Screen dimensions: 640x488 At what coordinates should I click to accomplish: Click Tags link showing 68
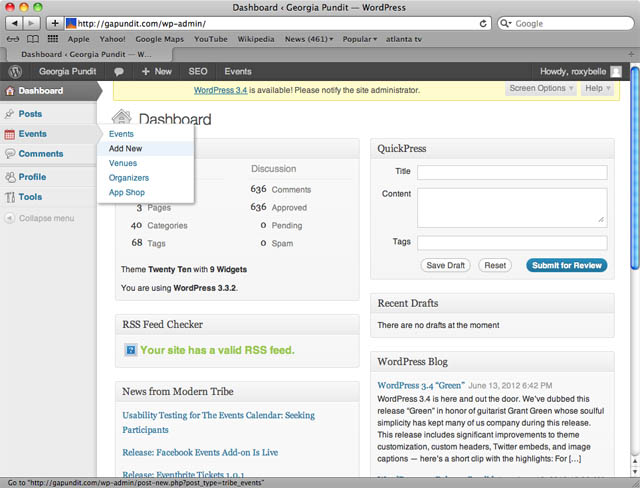pyautogui.click(x=156, y=244)
